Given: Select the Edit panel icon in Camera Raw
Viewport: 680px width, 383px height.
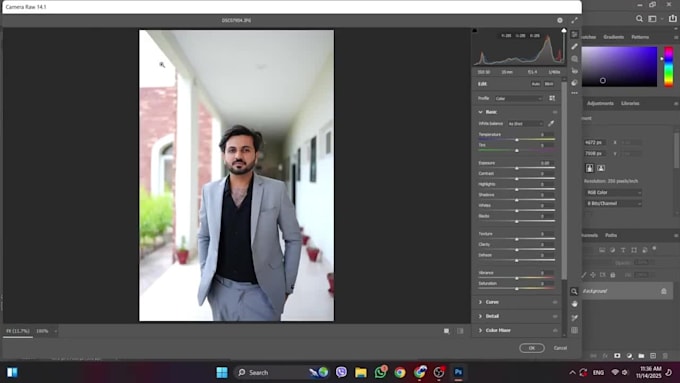Looking at the screenshot, I should (575, 34).
